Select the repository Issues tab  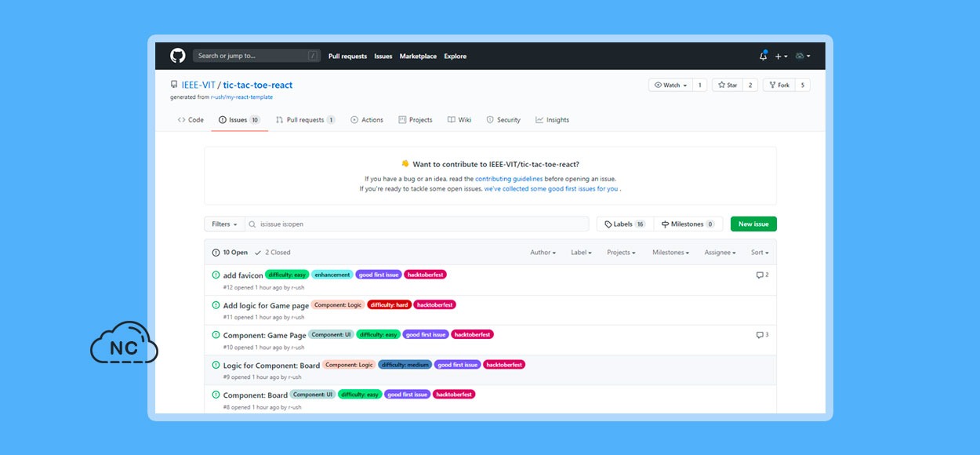[239, 120]
